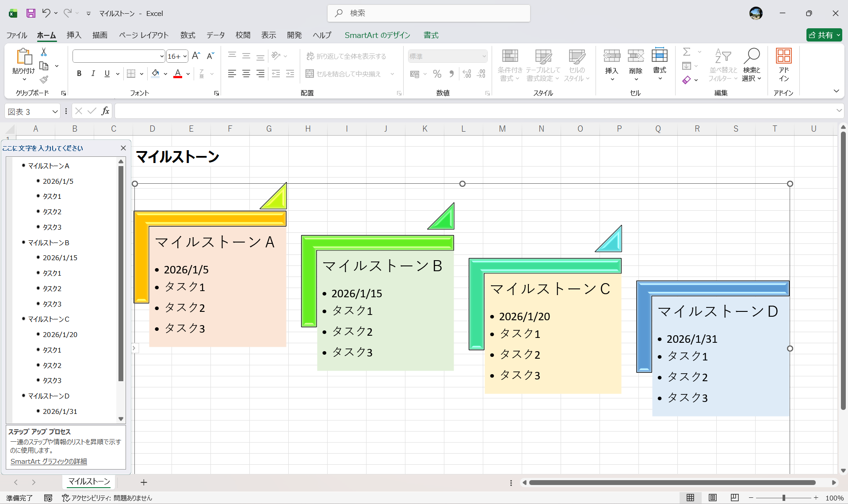Click the insert function fx icon
848x504 pixels.
coord(105,111)
